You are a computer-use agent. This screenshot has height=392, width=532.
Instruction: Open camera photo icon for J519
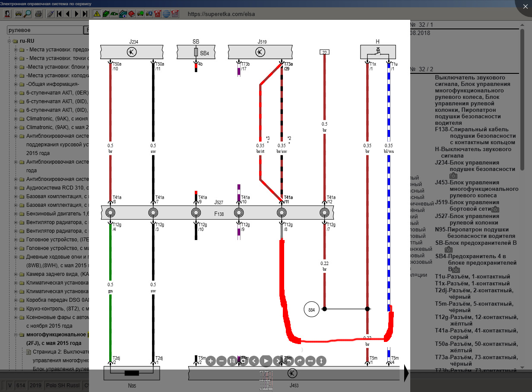click(495, 209)
